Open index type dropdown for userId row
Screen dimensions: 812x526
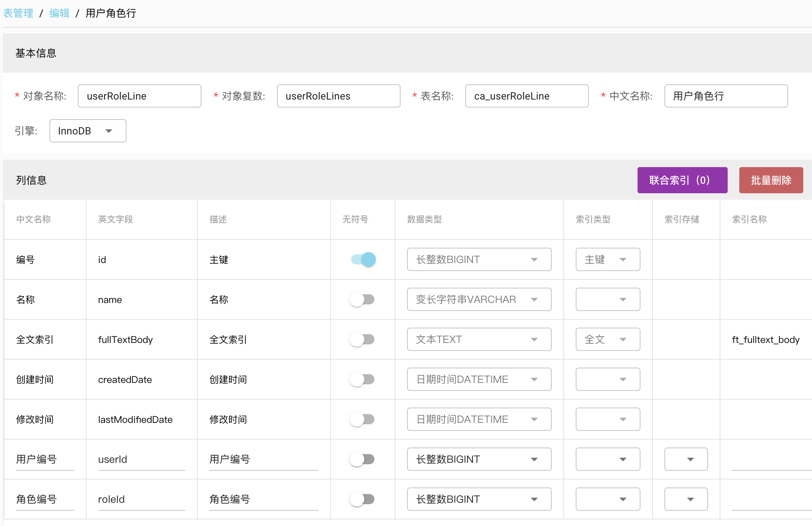tap(607, 459)
